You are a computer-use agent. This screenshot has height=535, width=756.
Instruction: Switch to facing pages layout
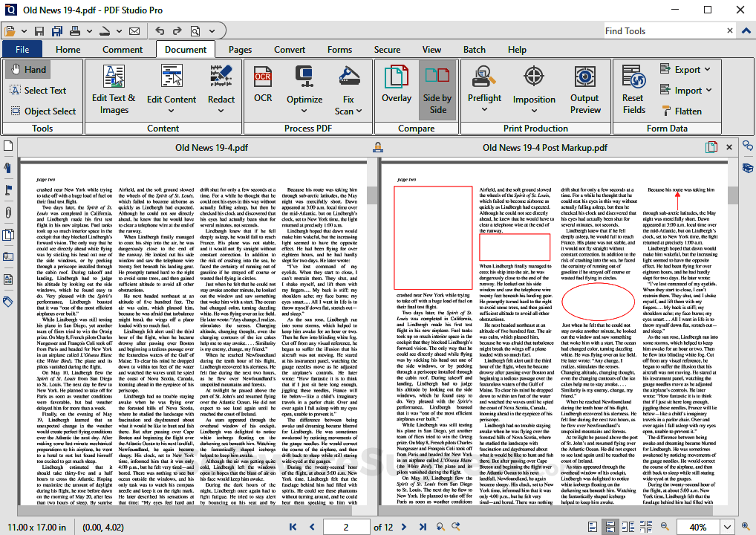click(629, 526)
